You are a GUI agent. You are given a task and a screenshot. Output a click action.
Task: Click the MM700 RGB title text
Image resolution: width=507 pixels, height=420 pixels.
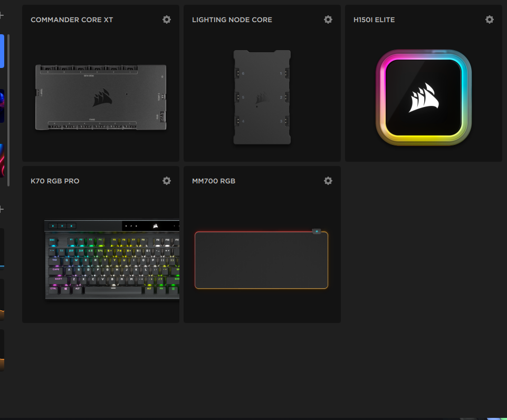214,181
